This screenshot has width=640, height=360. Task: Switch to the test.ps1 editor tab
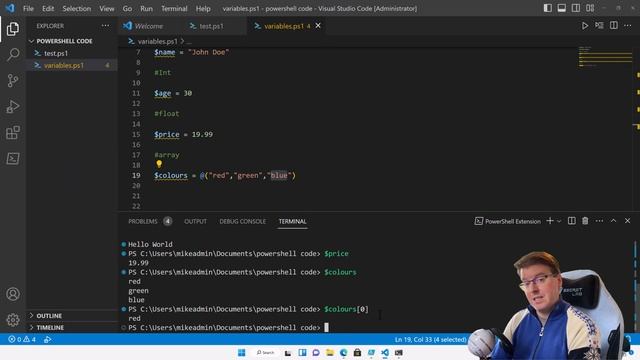click(211, 26)
